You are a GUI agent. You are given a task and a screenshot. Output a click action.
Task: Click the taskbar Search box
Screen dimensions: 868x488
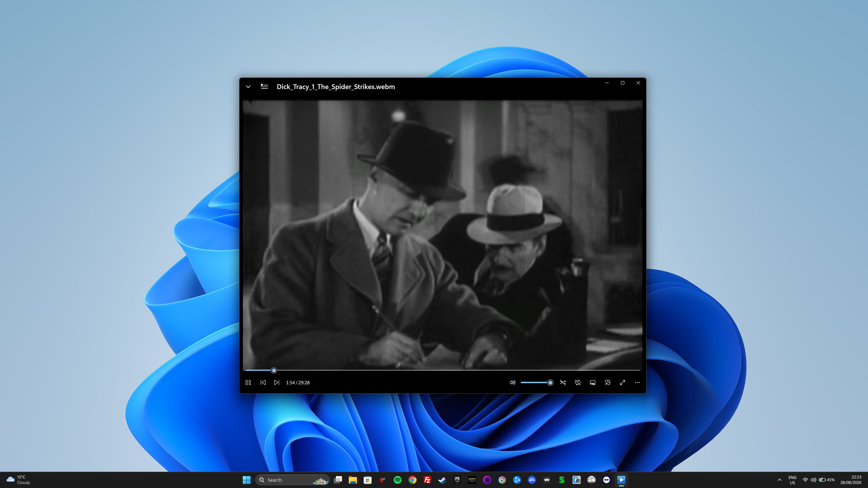(x=292, y=480)
